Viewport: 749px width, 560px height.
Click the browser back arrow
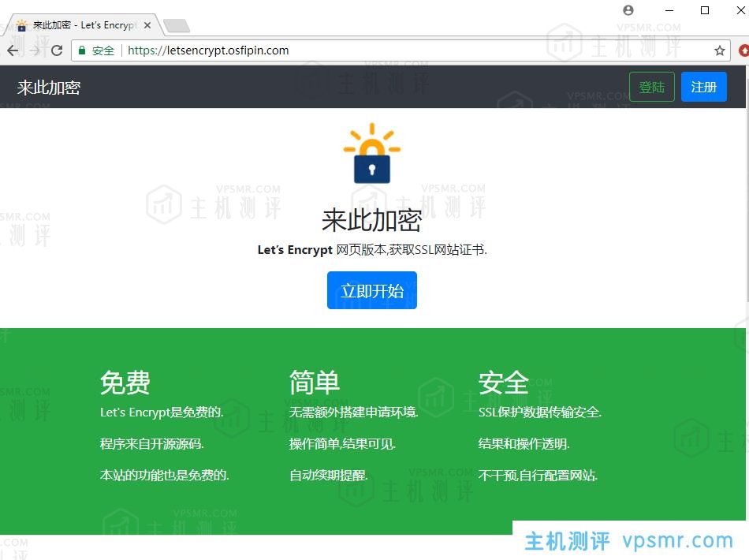[x=13, y=50]
